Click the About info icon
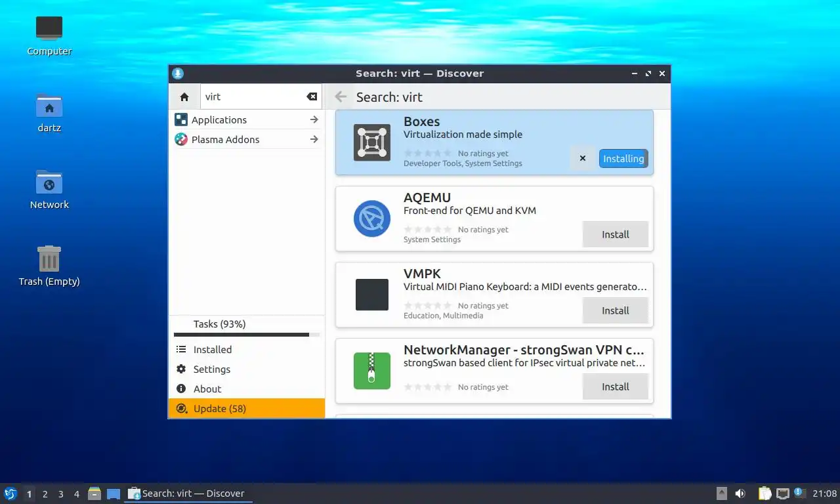The width and height of the screenshot is (840, 504). (181, 389)
